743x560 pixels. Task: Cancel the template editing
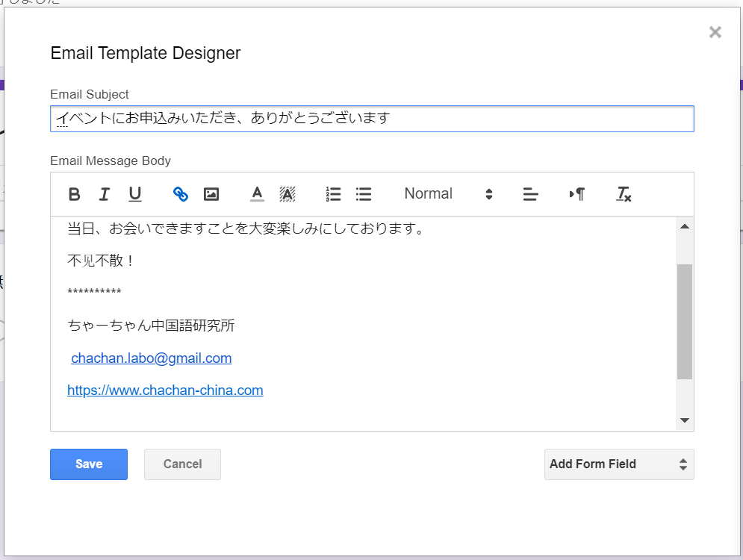(x=182, y=464)
